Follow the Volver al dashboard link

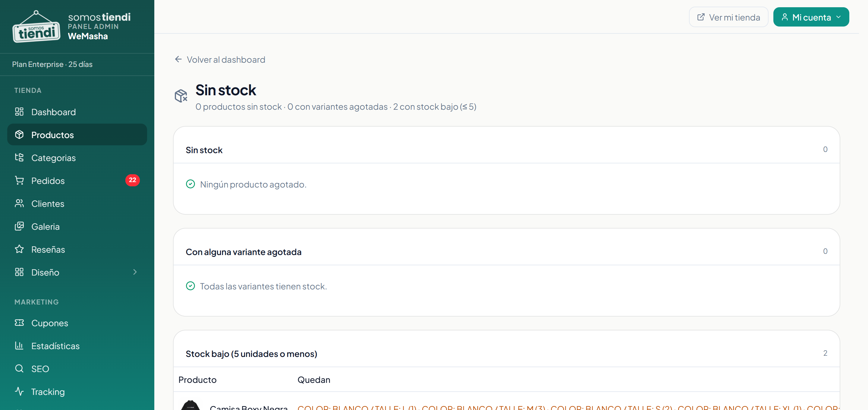click(x=220, y=59)
